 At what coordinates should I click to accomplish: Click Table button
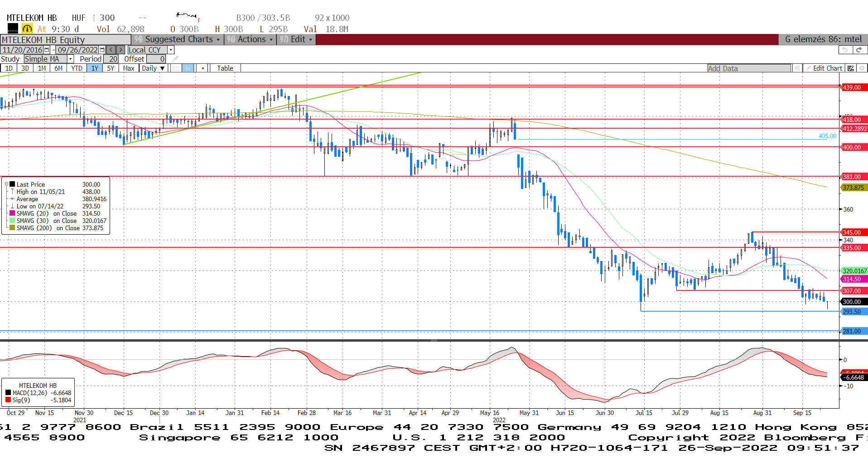[x=225, y=68]
